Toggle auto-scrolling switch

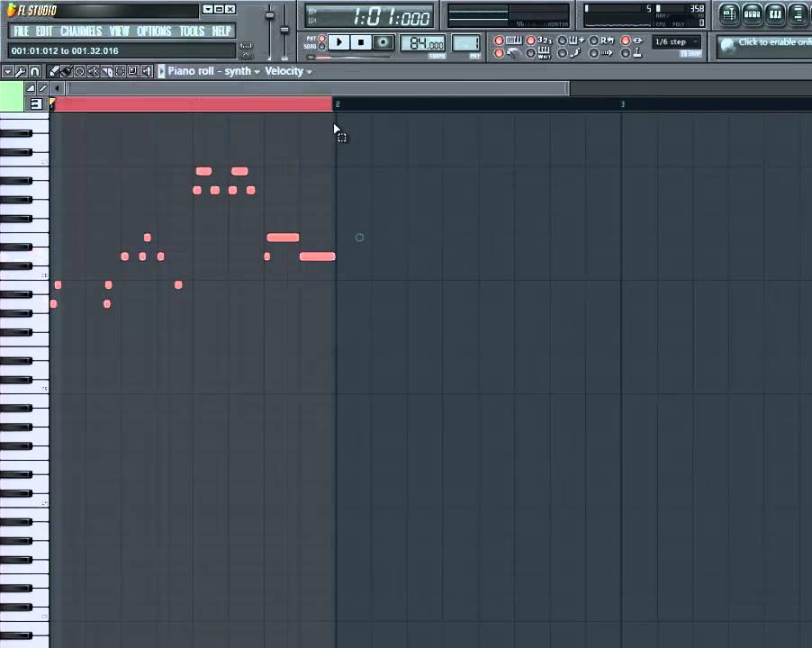coord(594,53)
